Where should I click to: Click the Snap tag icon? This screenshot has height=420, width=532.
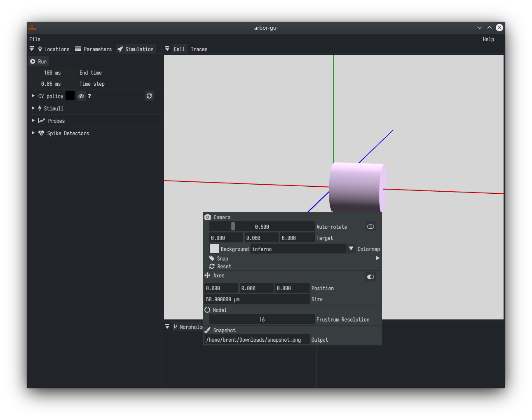tap(212, 258)
